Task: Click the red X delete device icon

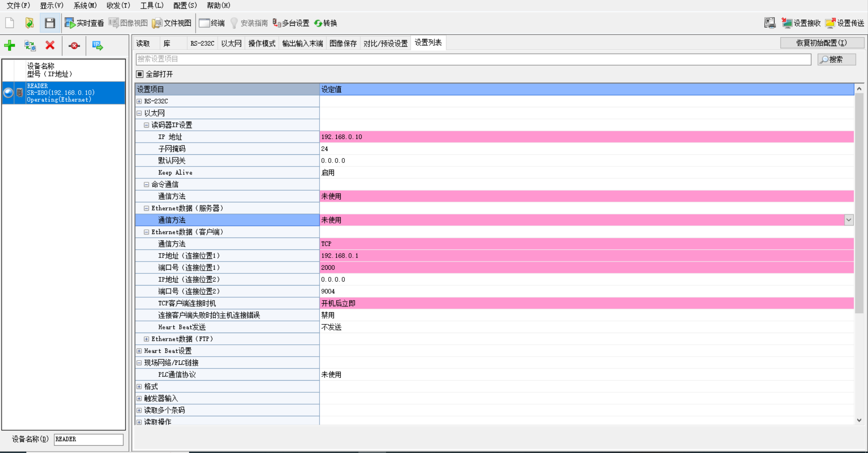Action: [x=50, y=45]
